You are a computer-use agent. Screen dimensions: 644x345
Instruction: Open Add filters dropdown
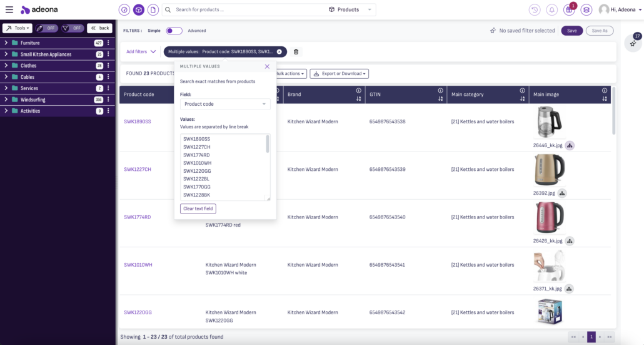[x=141, y=52]
